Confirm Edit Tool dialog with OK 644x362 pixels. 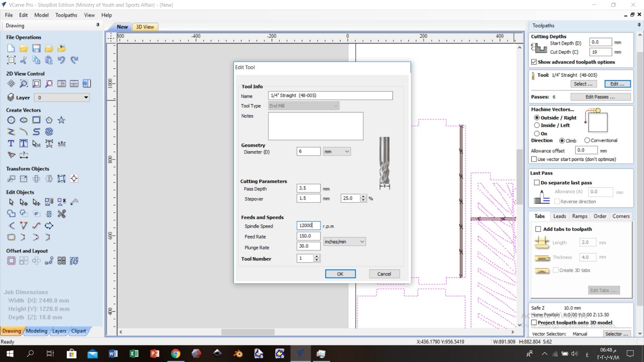[x=340, y=274]
